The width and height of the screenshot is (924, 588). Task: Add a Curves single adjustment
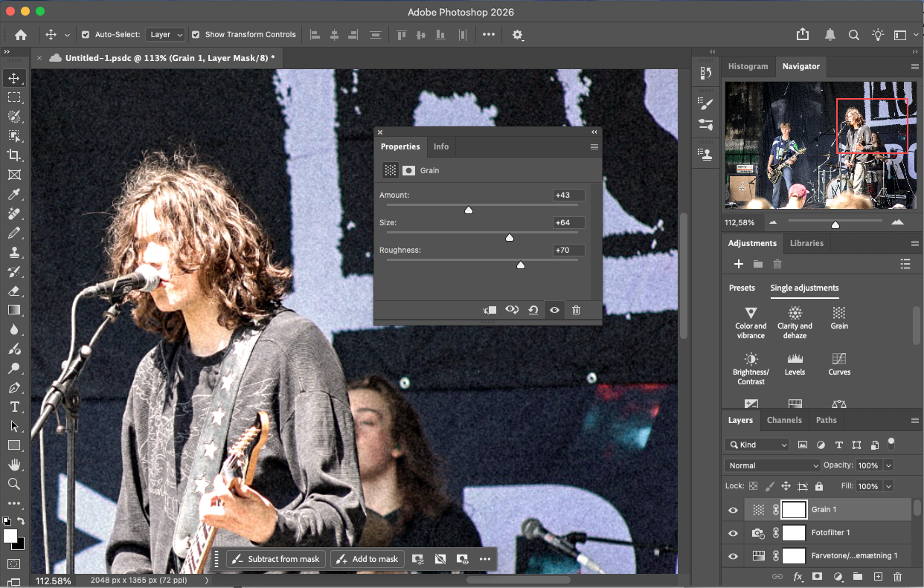(x=839, y=364)
